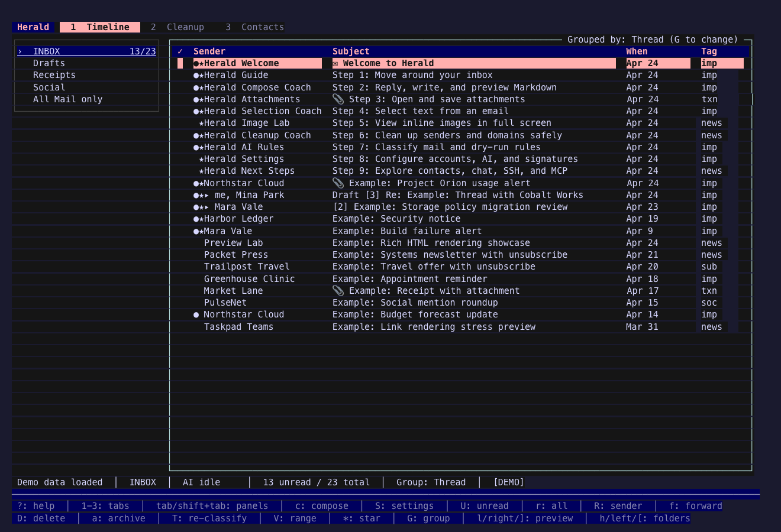Screen dimensions: 781x532
Task: Expand the me, Mina Park thread
Action: pyautogui.click(x=206, y=195)
